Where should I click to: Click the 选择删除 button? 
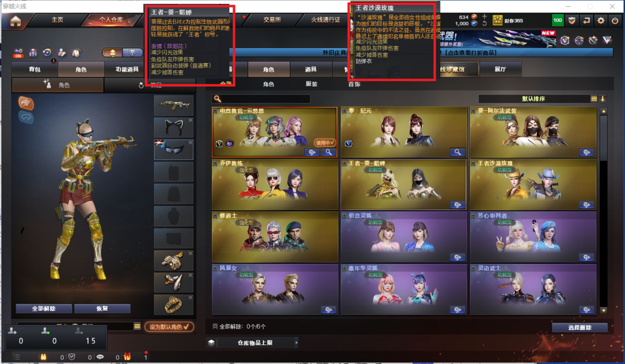point(579,328)
